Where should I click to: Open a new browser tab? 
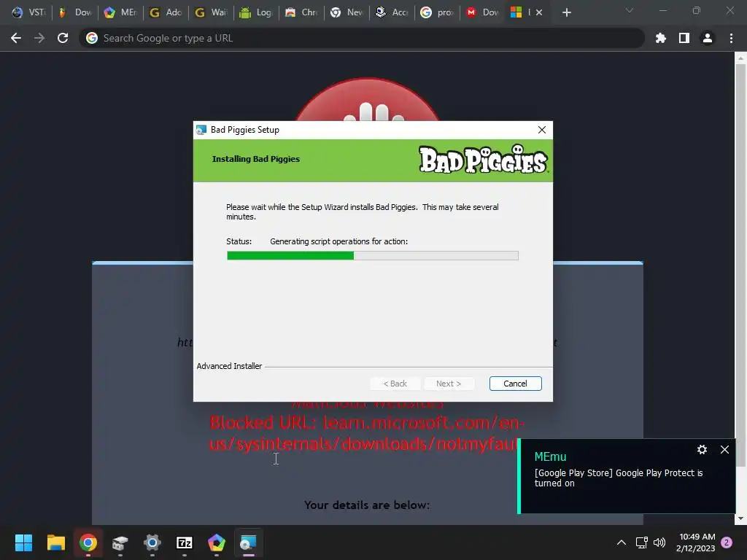(x=566, y=12)
